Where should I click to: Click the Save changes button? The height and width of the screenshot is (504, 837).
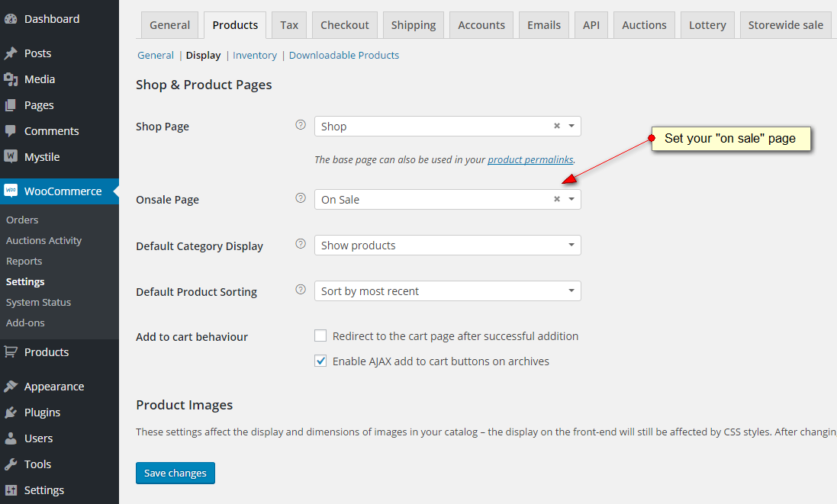tap(175, 473)
